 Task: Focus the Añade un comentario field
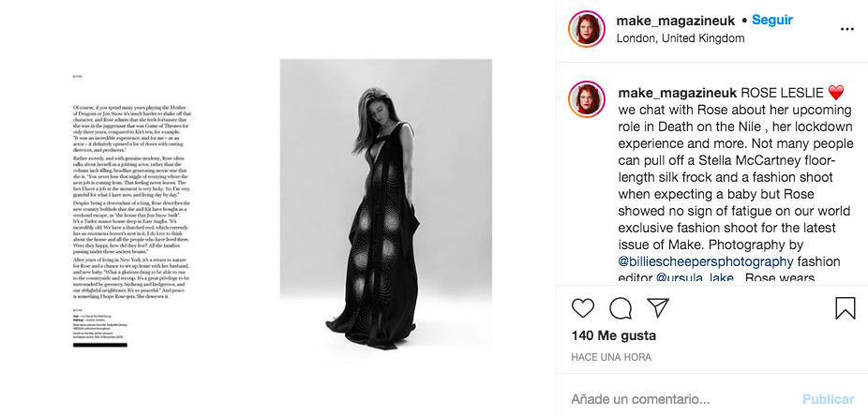coord(675,398)
